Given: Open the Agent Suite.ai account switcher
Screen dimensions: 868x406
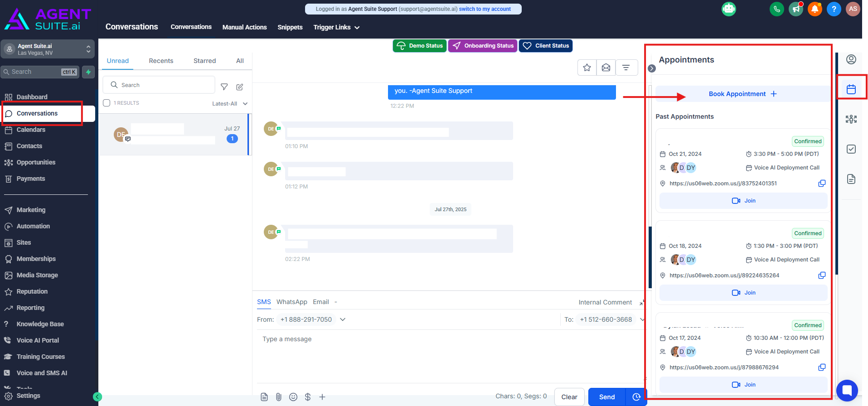Looking at the screenshot, I should [48, 49].
